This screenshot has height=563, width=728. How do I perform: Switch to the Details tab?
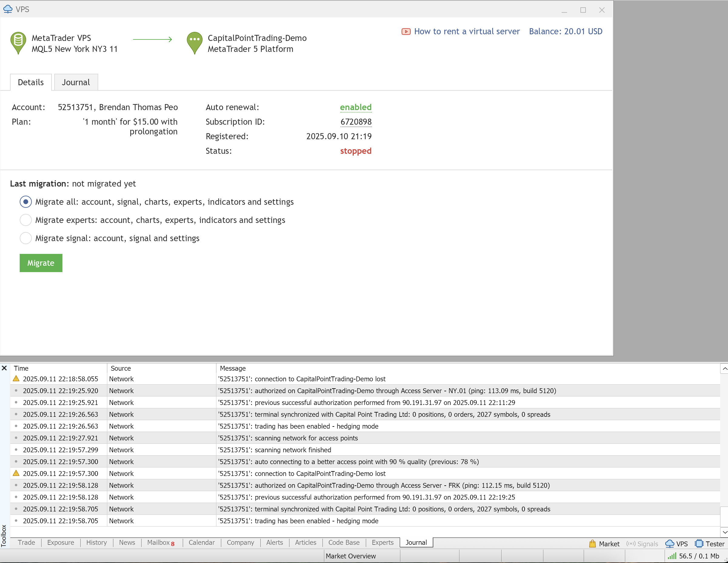point(31,83)
